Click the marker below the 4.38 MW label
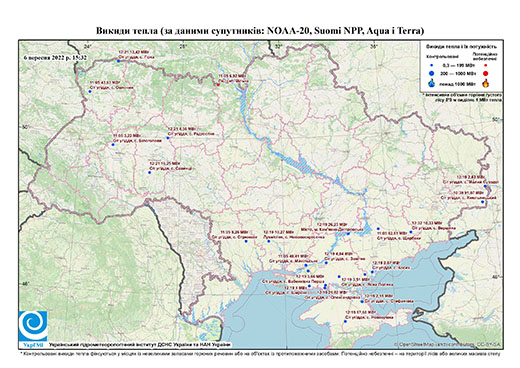520x368 pixels. [168, 138]
